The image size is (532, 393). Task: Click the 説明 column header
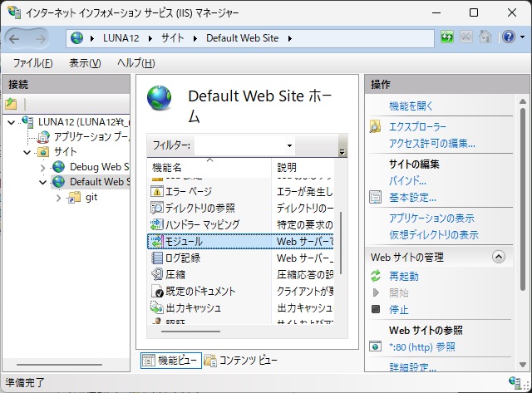click(303, 167)
